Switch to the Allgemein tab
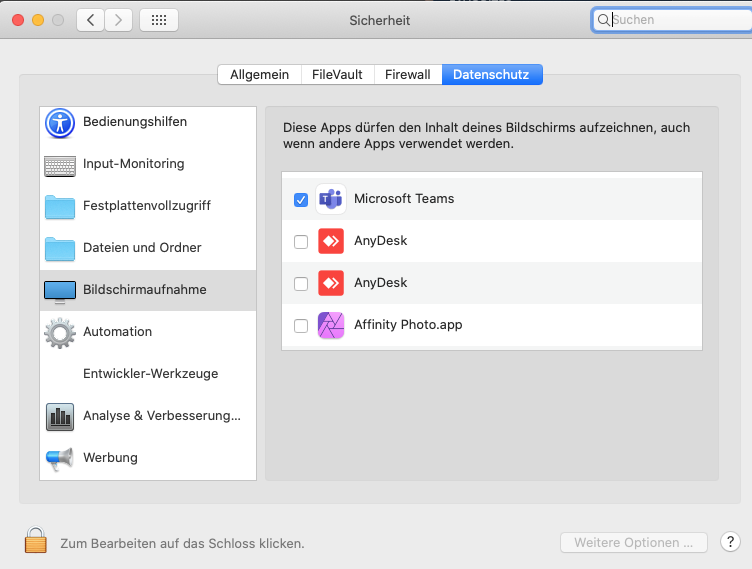The image size is (752, 569). (259, 74)
